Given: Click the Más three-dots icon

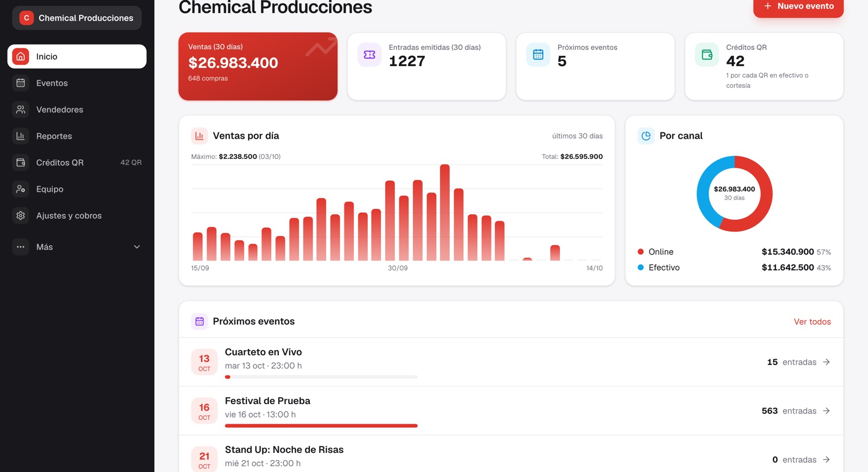Looking at the screenshot, I should click(x=21, y=247).
